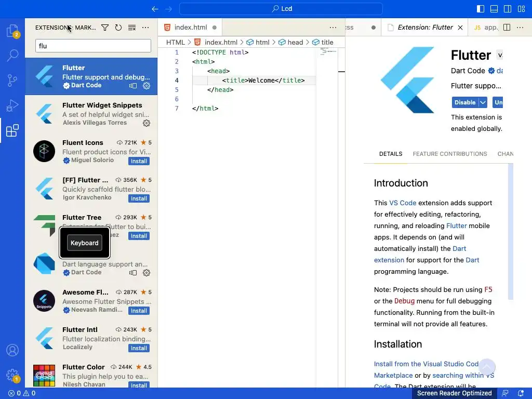This screenshot has width=532, height=399.
Task: Open the manage gear for Flutter extension
Action: click(x=146, y=86)
